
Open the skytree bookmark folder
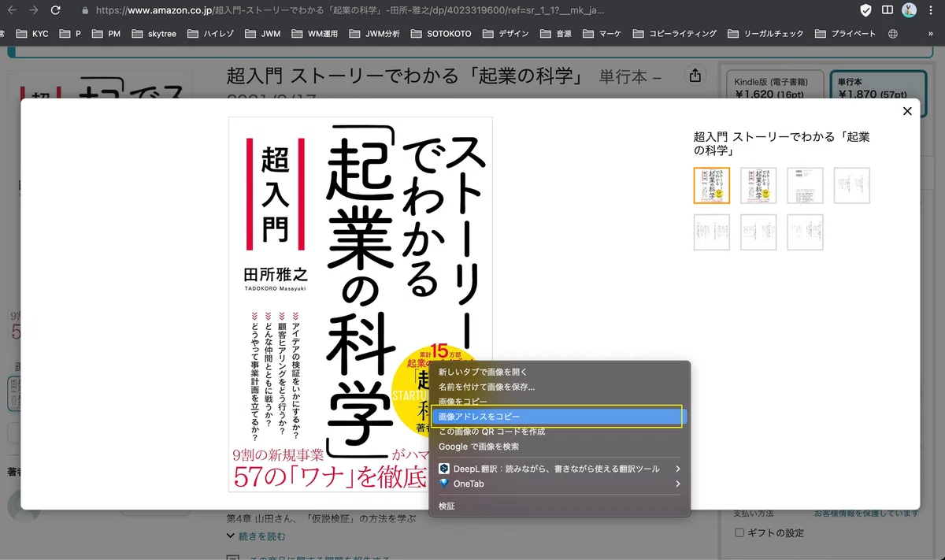(154, 34)
